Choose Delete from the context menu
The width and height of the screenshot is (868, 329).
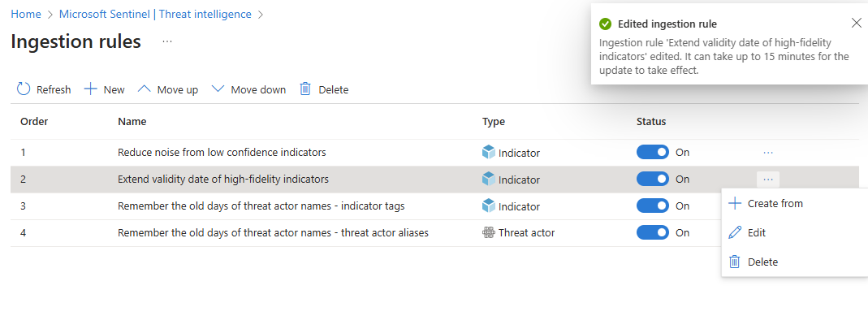[762, 262]
